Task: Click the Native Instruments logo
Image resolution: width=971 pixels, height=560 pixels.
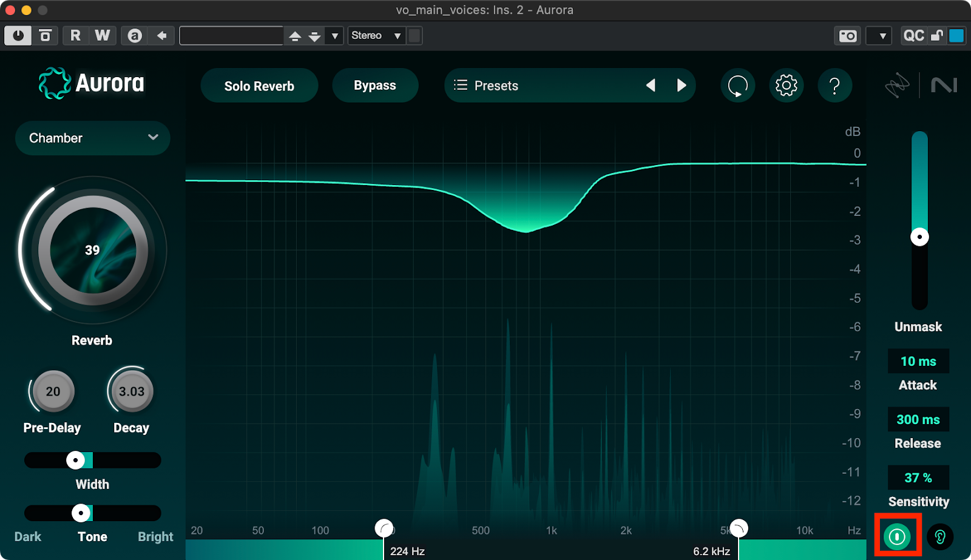Action: click(x=944, y=86)
